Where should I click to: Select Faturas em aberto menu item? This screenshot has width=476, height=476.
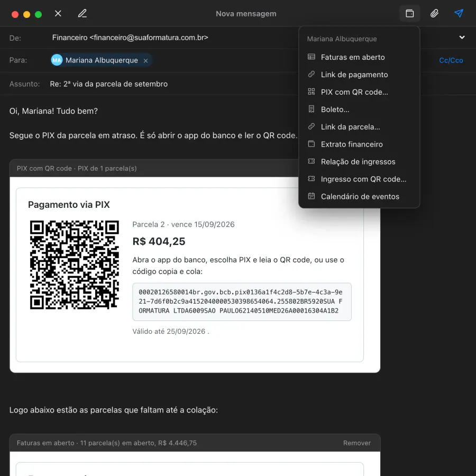(359, 57)
